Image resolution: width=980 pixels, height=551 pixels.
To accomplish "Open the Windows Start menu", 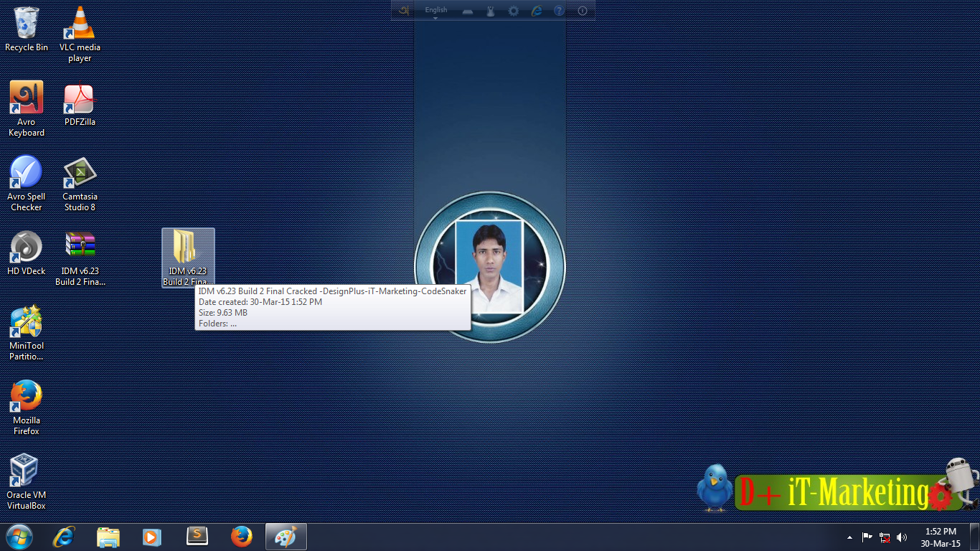I will click(19, 537).
